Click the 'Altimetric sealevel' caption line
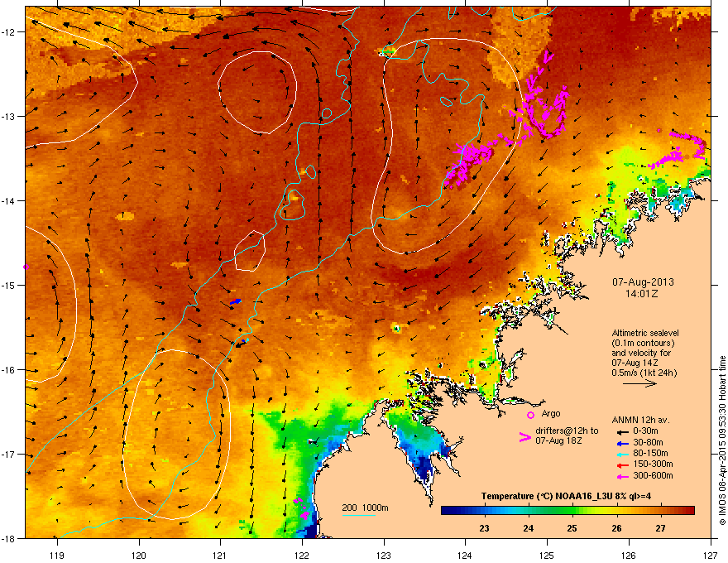This screenshot has width=728, height=563. (x=645, y=333)
